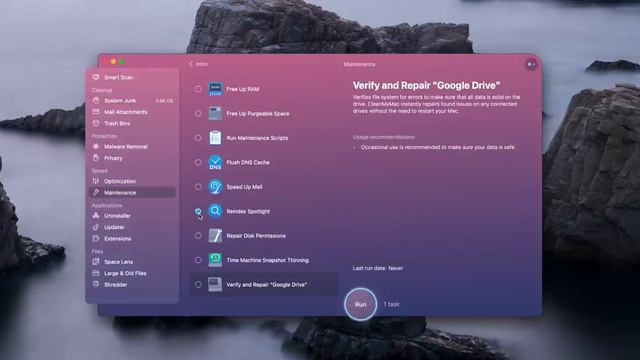Click the Uninstaller icon
Viewport: 640px width, 360px height.
click(x=96, y=216)
